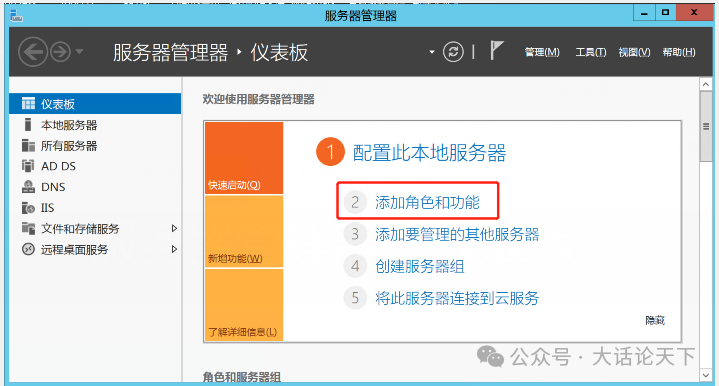Open the DNS role page

[53, 187]
